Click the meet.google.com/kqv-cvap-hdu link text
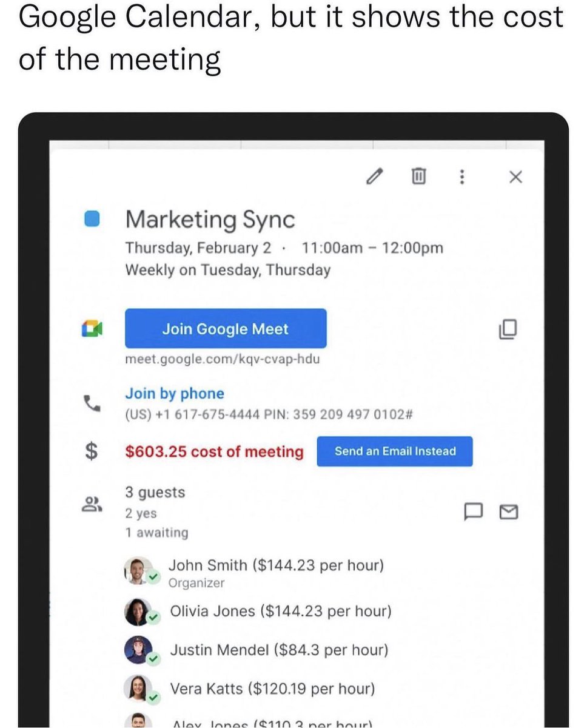This screenshot has height=728, width=587. pyautogui.click(x=223, y=359)
